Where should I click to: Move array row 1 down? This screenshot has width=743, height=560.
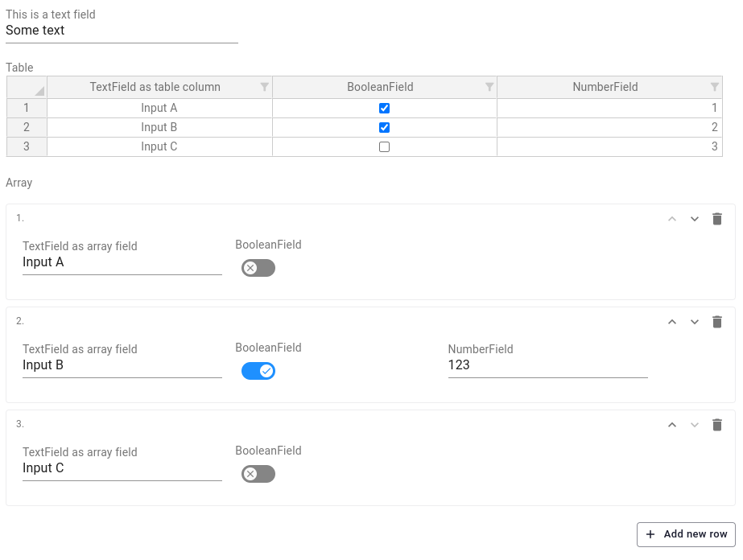coord(695,219)
